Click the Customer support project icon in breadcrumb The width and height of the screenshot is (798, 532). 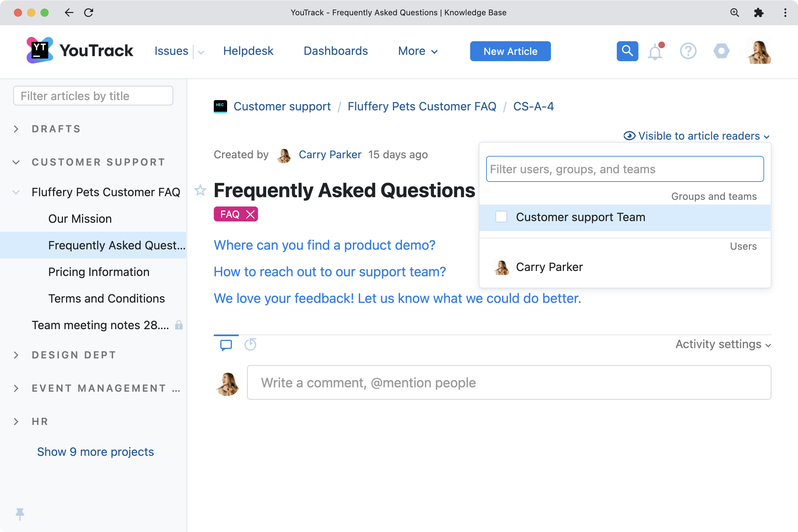220,106
